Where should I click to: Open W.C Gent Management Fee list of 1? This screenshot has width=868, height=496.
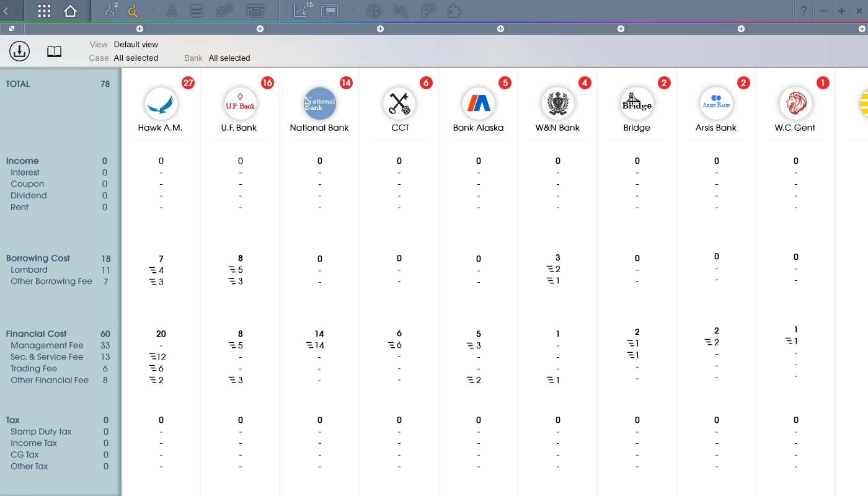(792, 341)
